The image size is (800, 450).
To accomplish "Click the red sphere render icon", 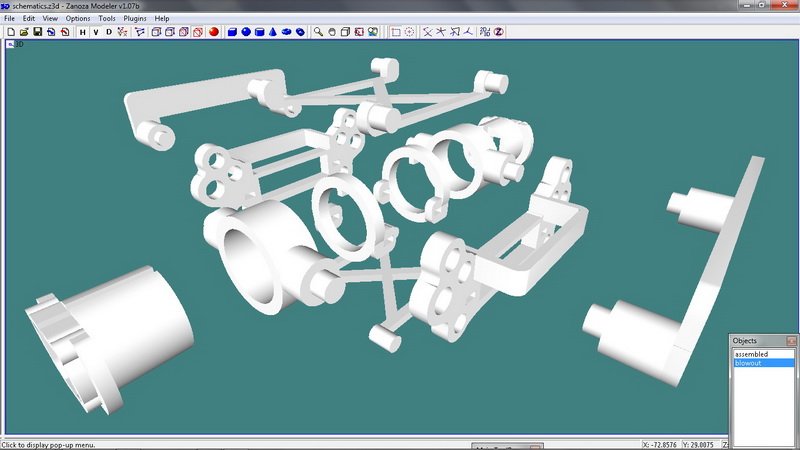I will click(214, 32).
